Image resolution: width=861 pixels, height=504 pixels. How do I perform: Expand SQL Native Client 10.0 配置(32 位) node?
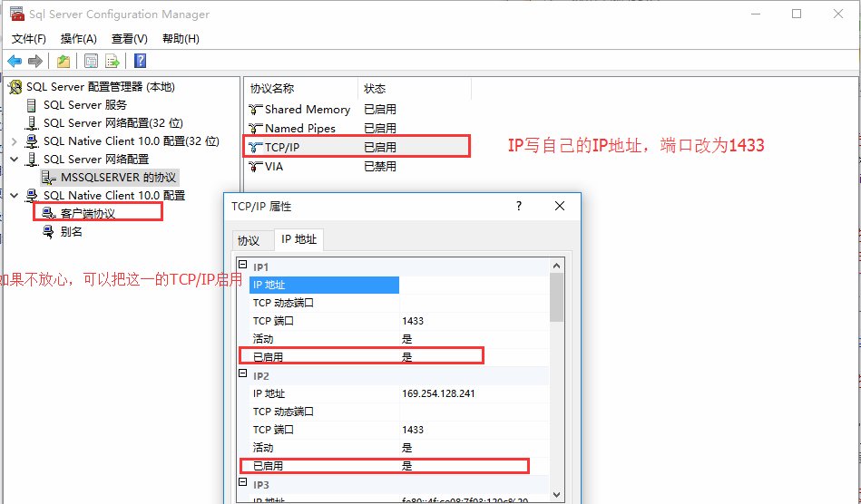click(x=15, y=141)
